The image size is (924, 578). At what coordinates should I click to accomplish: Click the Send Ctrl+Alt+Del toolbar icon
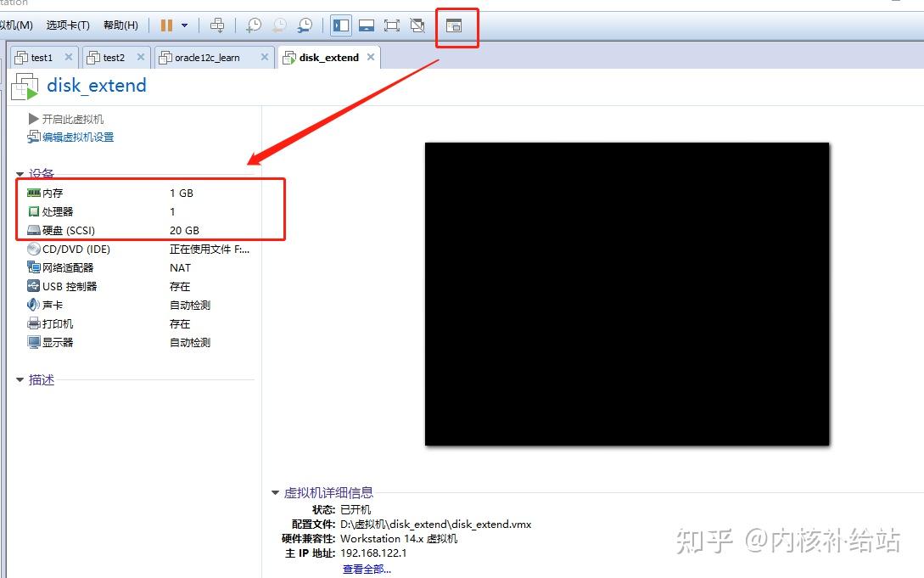coord(217,25)
